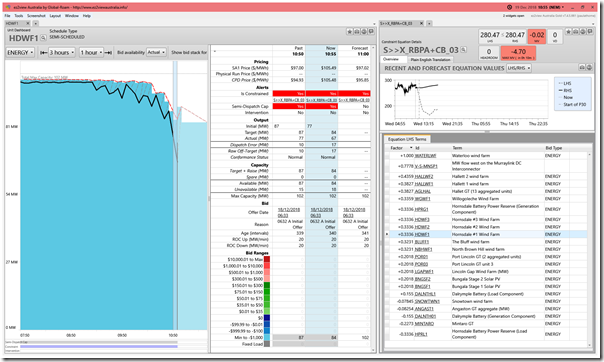The image size is (604, 362).
Task: Open export icon on equation values chart header
Action: (589, 68)
